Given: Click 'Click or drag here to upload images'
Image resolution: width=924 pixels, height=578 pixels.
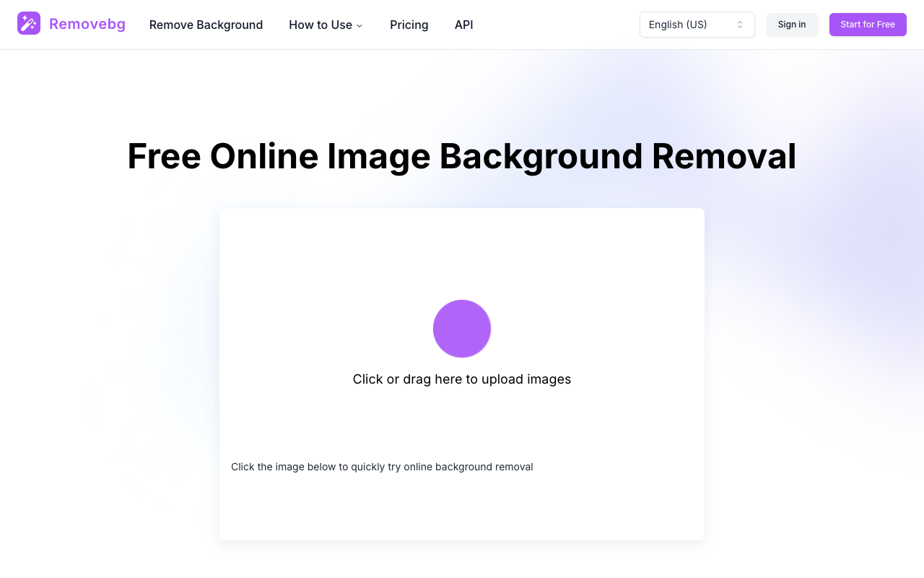Looking at the screenshot, I should [x=462, y=379].
